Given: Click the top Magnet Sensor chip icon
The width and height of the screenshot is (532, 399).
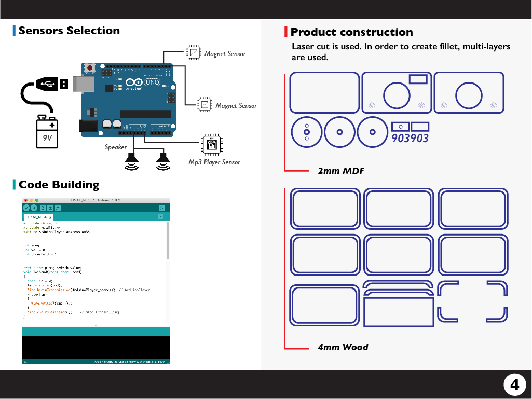Looking at the screenshot, I should (x=193, y=52).
